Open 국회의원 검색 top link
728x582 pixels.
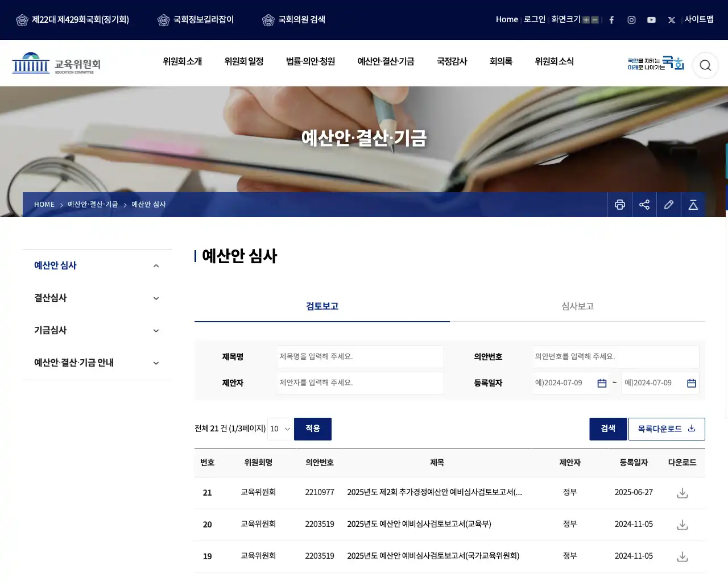pyautogui.click(x=294, y=19)
